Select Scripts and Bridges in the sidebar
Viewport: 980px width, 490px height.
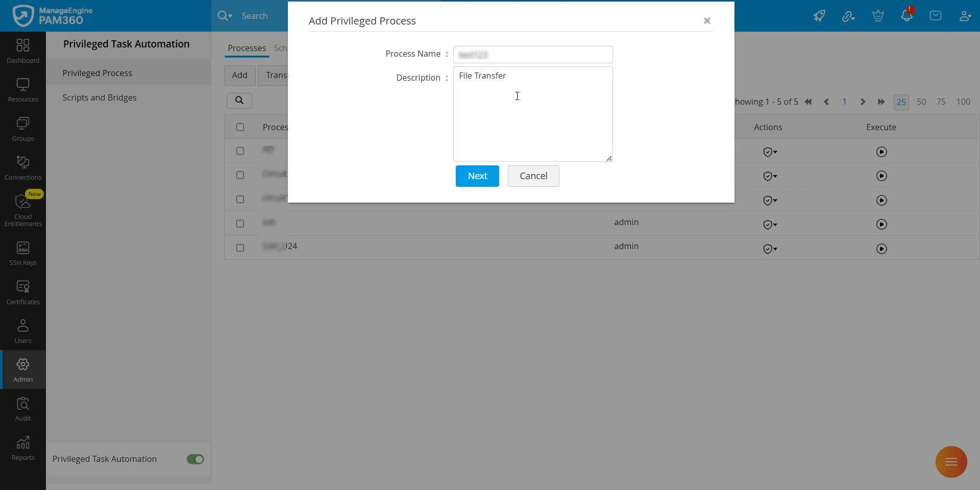pos(100,97)
